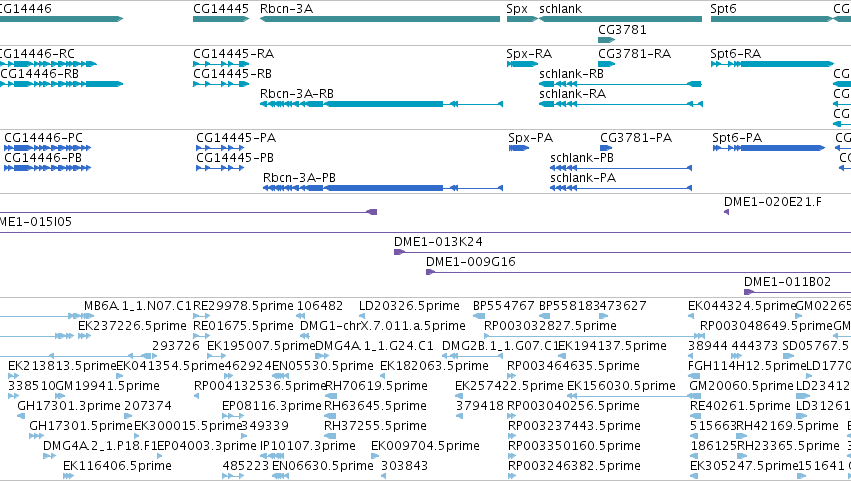The height and width of the screenshot is (481, 851).
Task: Select EST MB6A.1_1.N07.C1
Action: click(138, 306)
